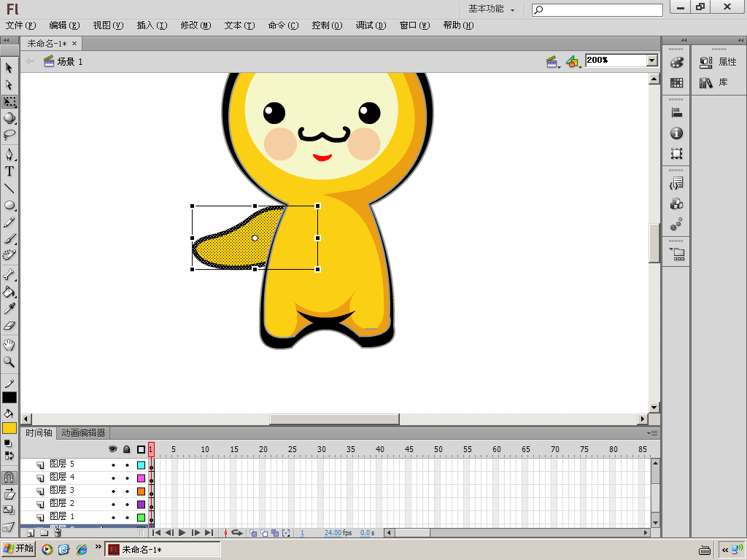Screen dimensions: 747x560
Task: Open the 文件(F) menu
Action: (x=20, y=26)
